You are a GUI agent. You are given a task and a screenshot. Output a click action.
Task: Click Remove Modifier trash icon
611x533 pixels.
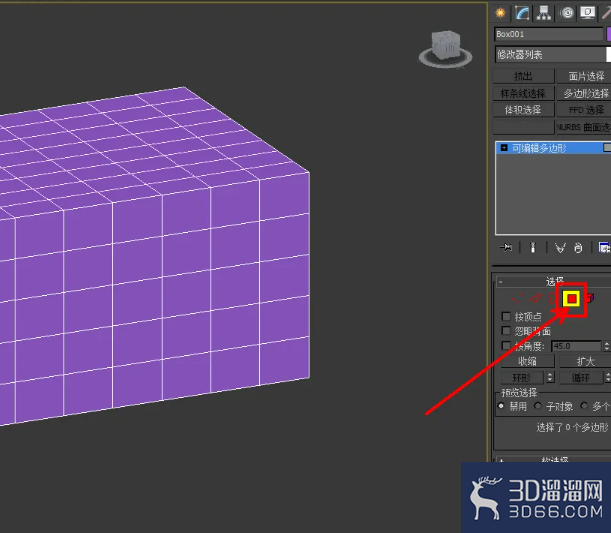[x=578, y=248]
